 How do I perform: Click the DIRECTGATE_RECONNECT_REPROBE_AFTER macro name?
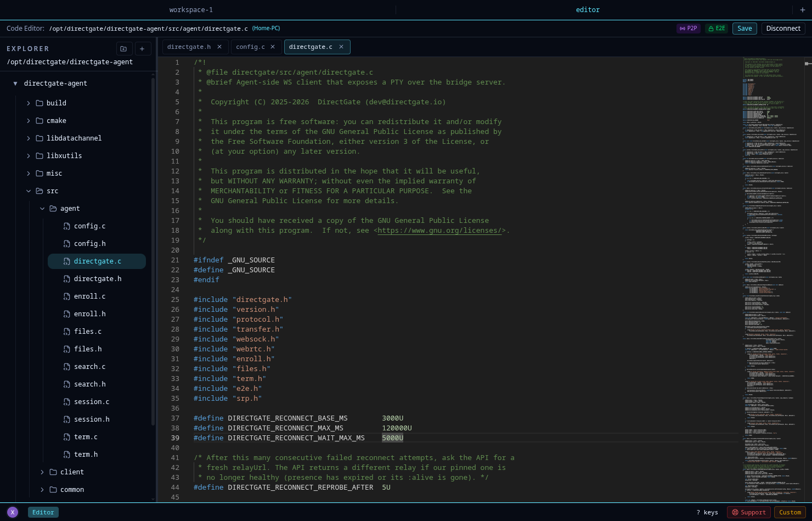click(x=301, y=488)
